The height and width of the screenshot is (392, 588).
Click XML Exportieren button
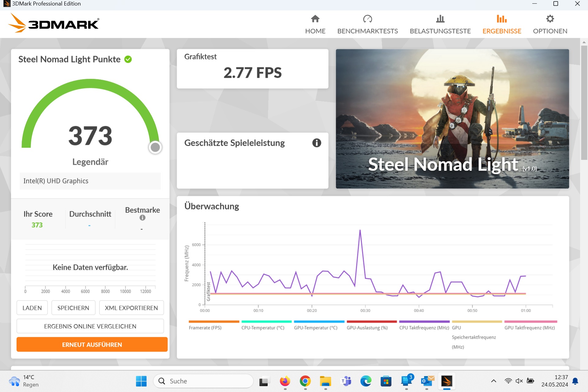click(131, 308)
